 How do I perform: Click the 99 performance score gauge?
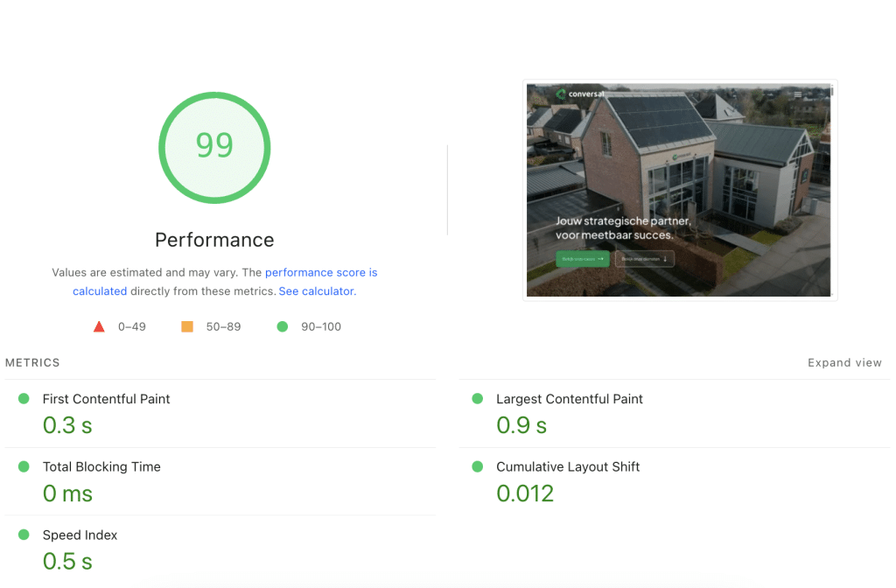214,147
